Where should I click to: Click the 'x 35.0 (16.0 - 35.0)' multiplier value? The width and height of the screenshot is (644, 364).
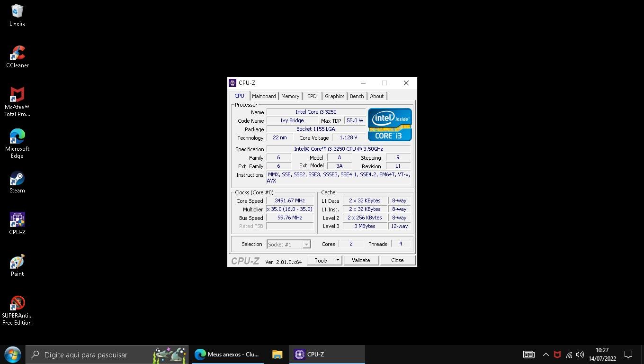289,209
